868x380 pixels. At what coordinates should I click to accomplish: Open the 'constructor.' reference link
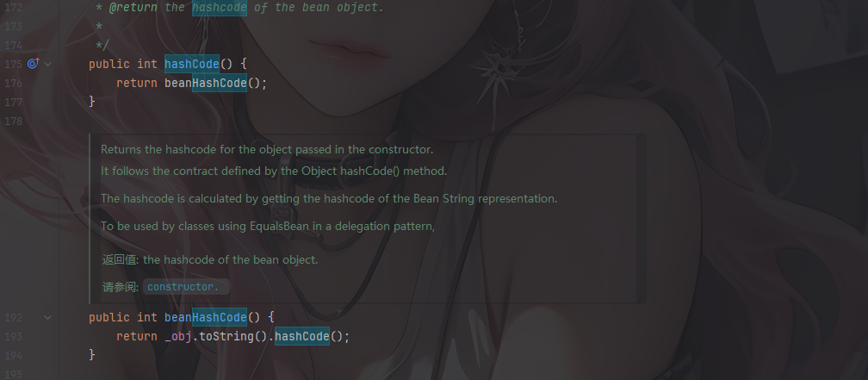coord(183,287)
